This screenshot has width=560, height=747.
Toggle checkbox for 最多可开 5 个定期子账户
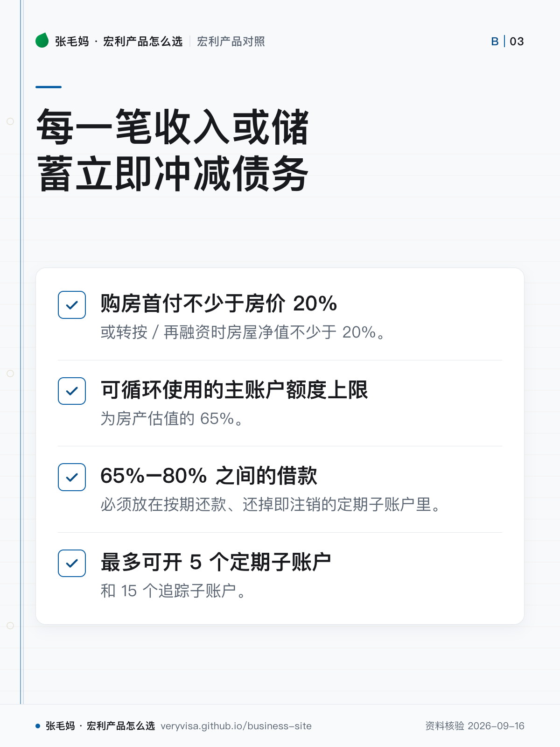coord(72,563)
